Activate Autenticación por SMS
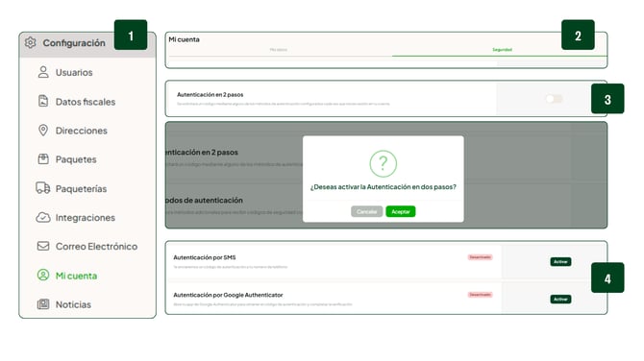 [560, 262]
